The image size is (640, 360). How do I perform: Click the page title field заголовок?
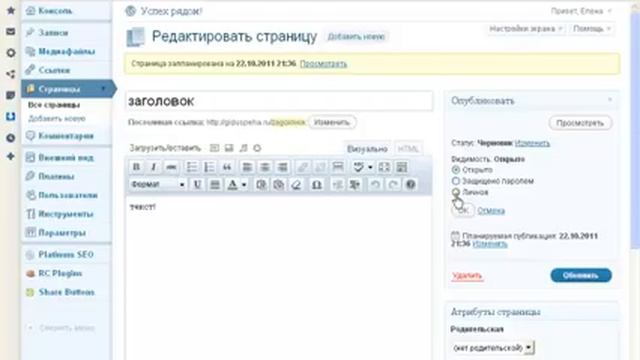tap(279, 101)
